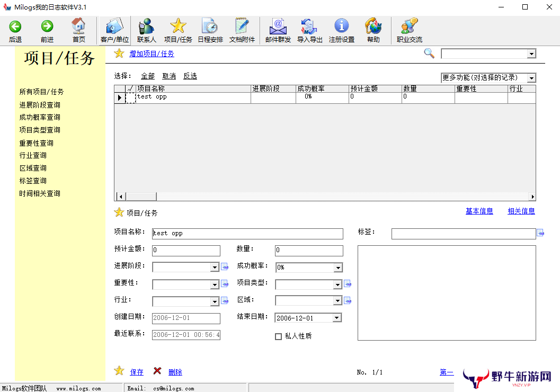Image resolution: width=560 pixels, height=392 pixels.
Task: Click the edit icon next to 标签 field
Action: coord(540,233)
